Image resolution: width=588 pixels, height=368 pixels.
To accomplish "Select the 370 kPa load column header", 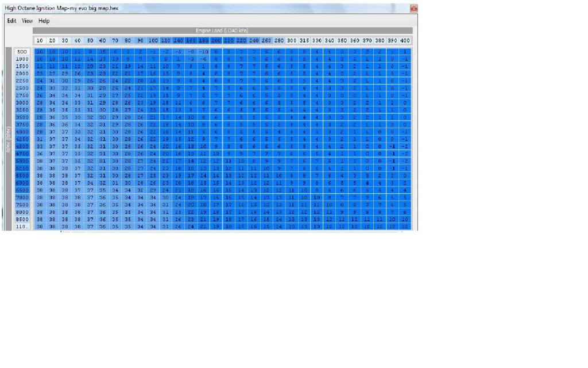I will click(367, 41).
